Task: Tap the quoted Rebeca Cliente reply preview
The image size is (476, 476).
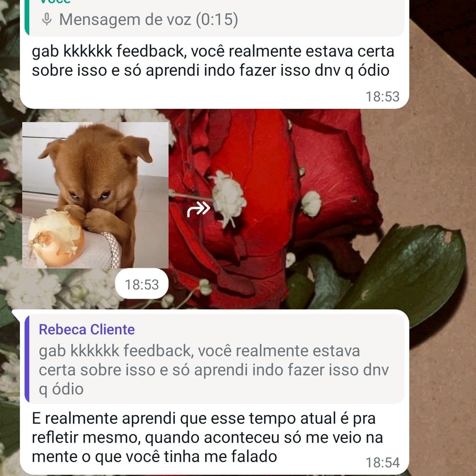Action: tap(215, 359)
